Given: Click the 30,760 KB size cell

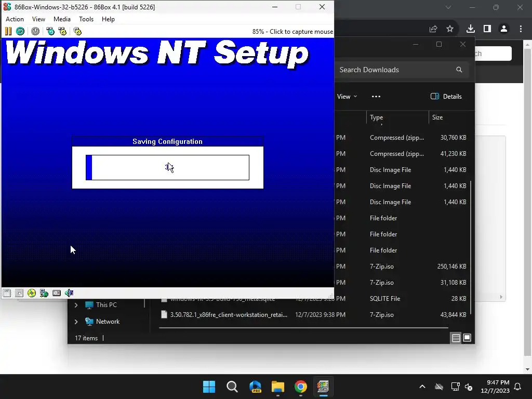Looking at the screenshot, I should click(x=453, y=138).
